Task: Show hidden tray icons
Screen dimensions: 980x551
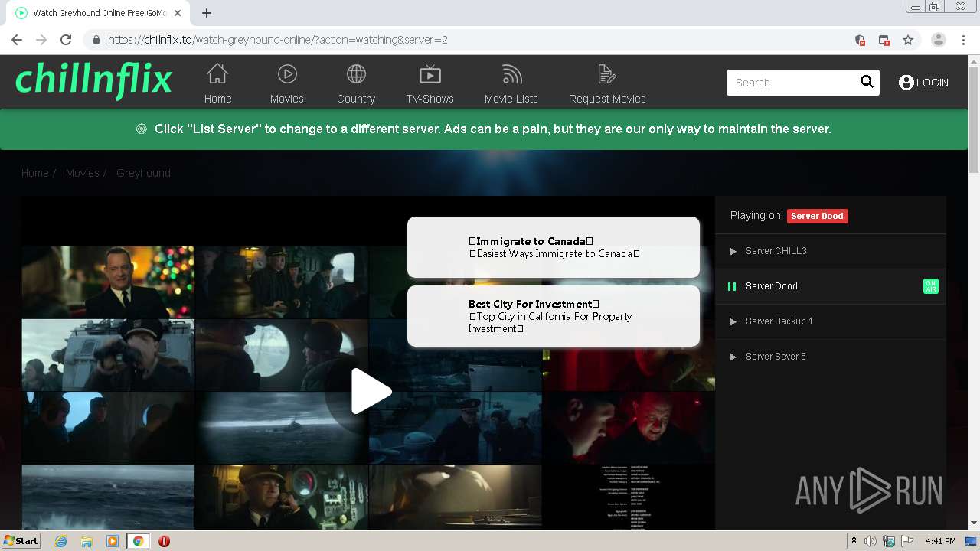Action: tap(854, 541)
